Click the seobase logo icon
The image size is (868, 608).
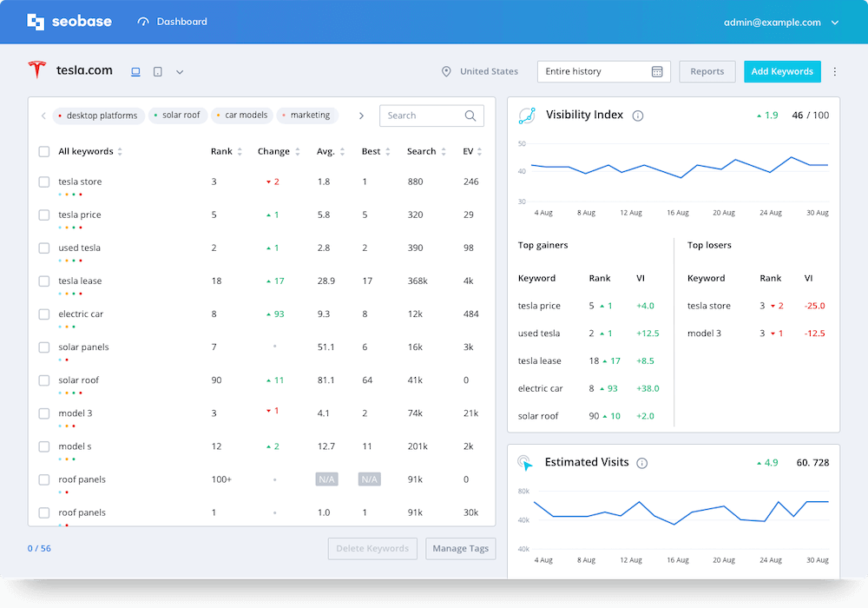[36, 22]
